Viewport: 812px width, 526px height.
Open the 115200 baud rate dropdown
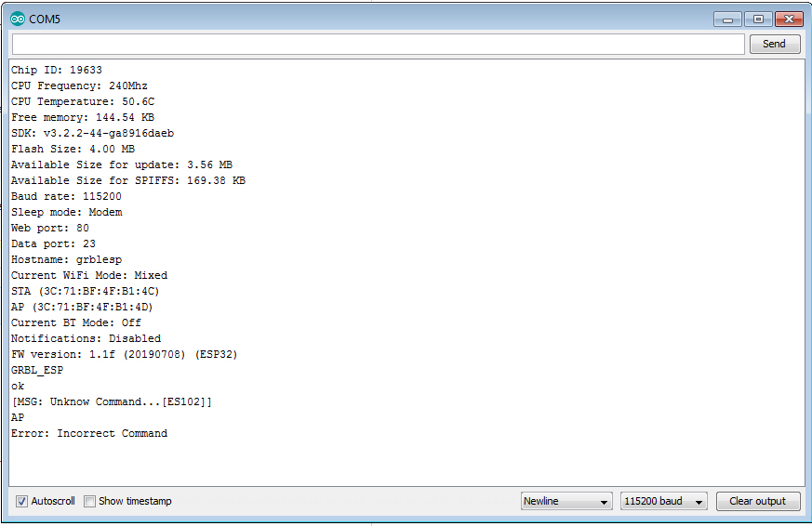663,501
